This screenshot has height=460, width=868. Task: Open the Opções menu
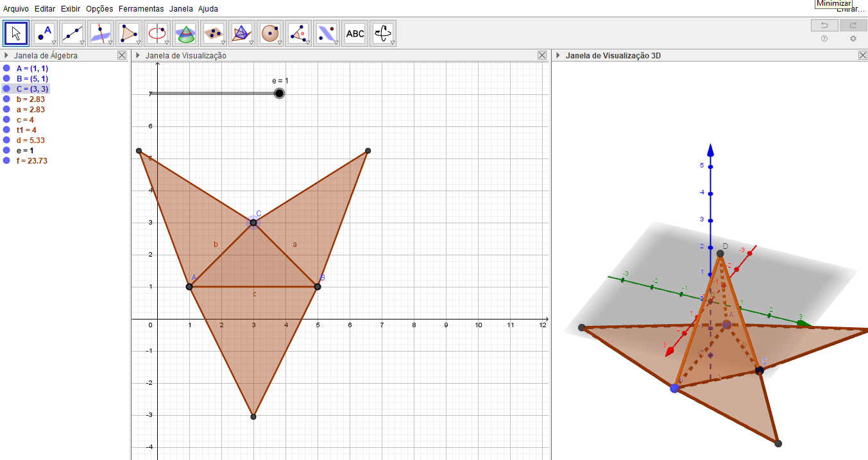tap(99, 9)
